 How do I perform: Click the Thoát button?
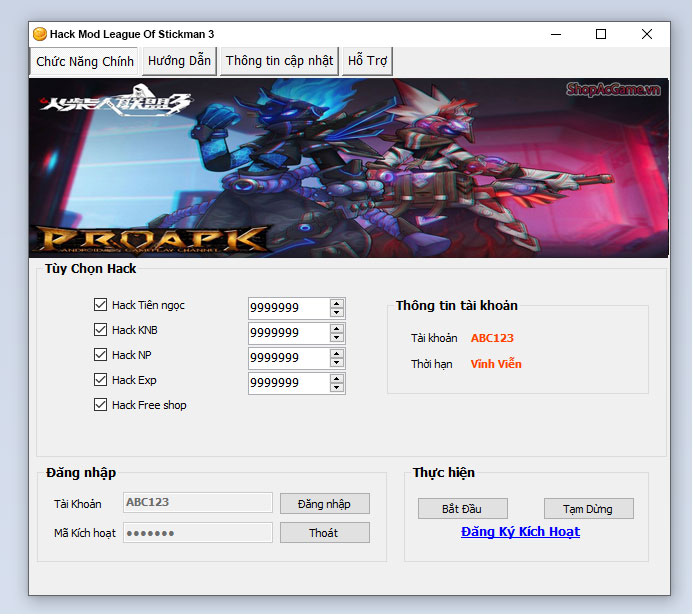[x=324, y=533]
